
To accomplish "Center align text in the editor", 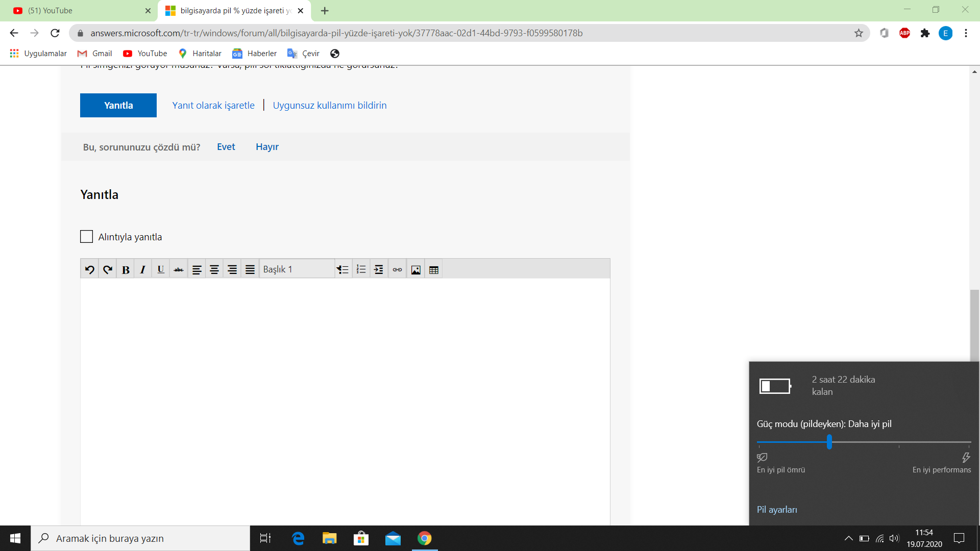I will pyautogui.click(x=214, y=269).
